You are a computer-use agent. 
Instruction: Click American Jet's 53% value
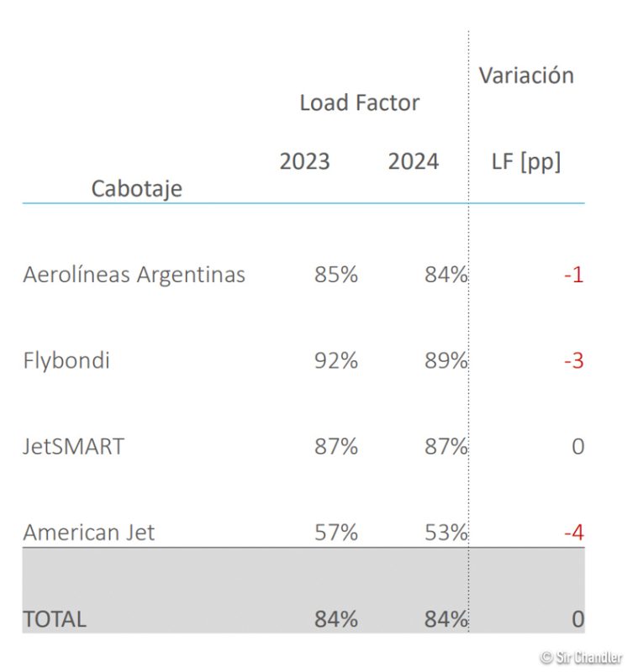(445, 532)
